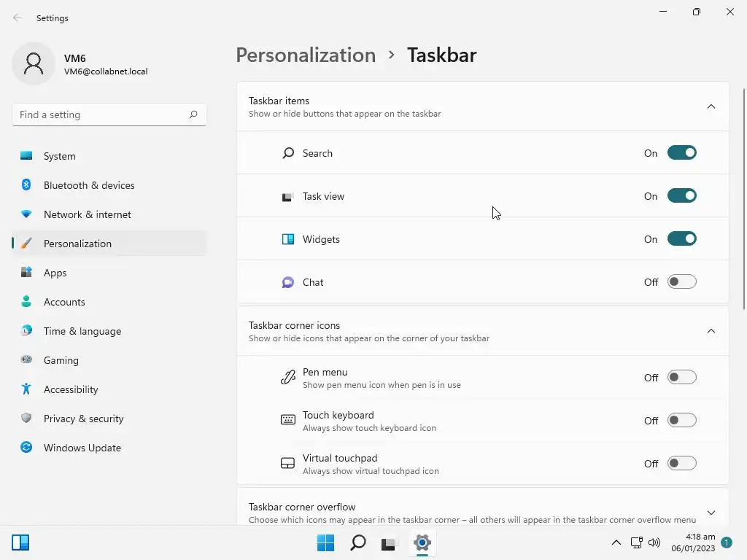Click the Virtual touchpad icon
The width and height of the screenshot is (747, 560).
(287, 463)
